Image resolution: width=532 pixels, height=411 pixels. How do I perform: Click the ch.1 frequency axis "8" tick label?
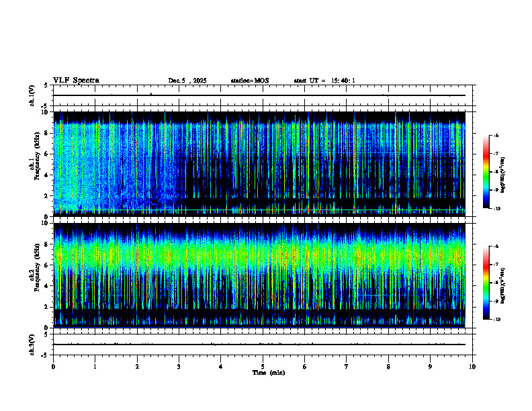tap(46, 133)
